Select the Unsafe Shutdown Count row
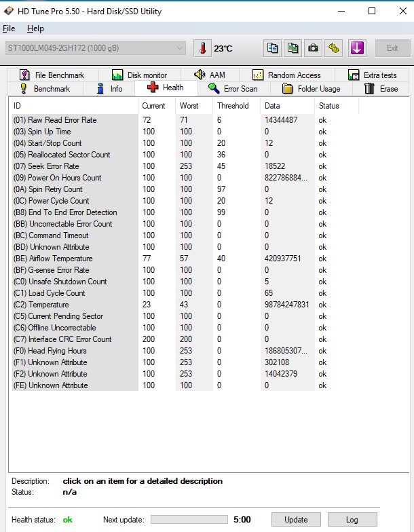Viewport: 414px width, 532px height. [x=185, y=281]
